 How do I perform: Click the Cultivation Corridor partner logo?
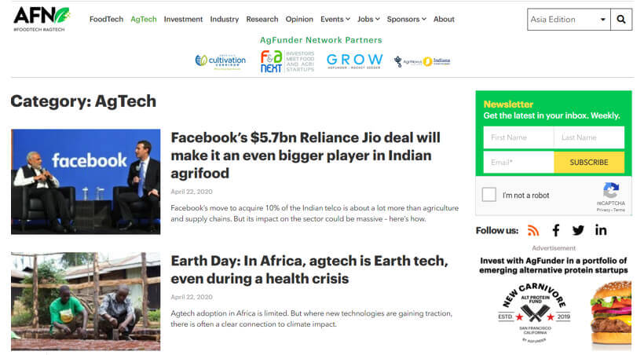click(221, 61)
